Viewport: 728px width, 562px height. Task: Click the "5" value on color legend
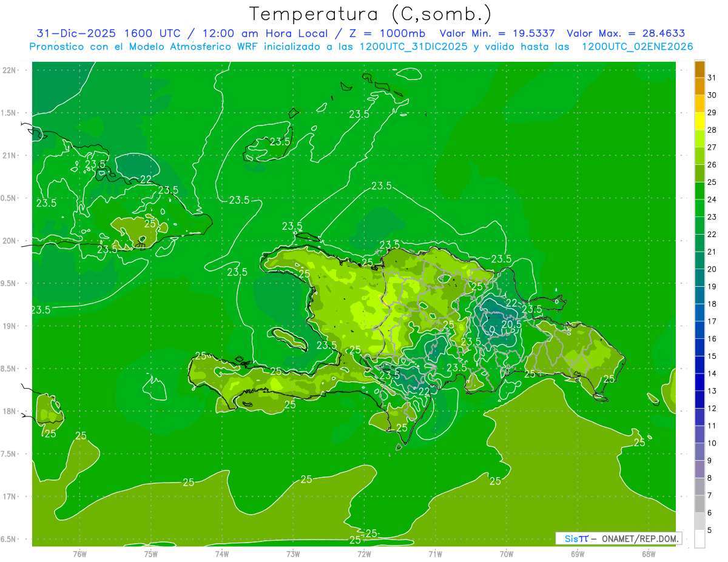[710, 530]
